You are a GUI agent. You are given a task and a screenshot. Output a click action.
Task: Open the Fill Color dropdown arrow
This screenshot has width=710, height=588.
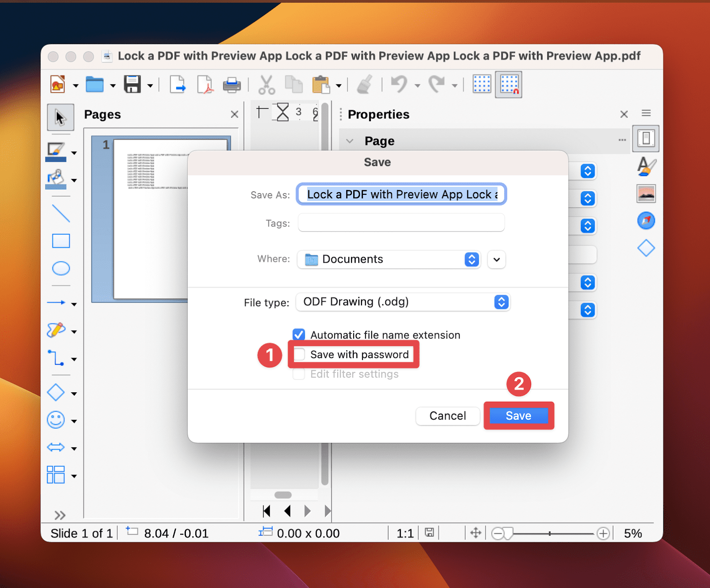[x=74, y=181]
